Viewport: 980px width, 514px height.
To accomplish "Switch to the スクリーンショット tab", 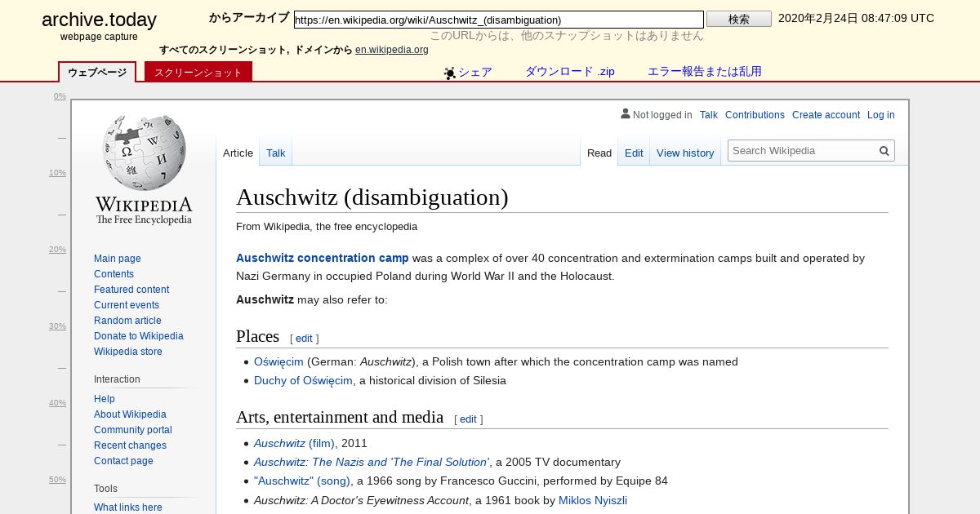I will pos(198,73).
